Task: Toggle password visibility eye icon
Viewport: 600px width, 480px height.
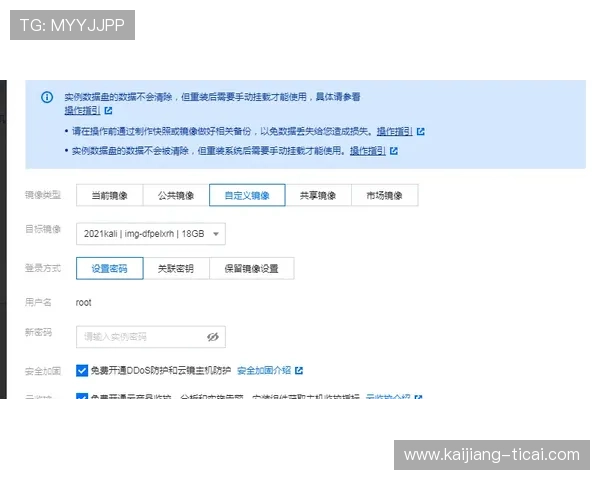Action: [x=213, y=337]
